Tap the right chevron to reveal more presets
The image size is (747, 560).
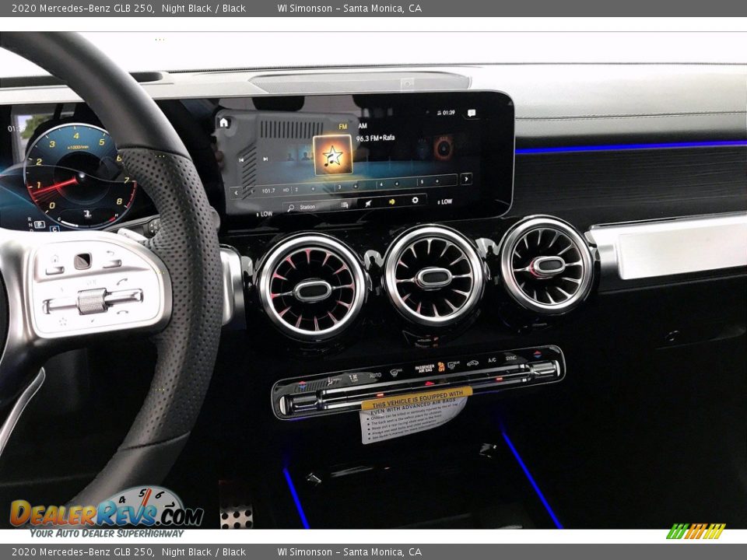pos(466,180)
